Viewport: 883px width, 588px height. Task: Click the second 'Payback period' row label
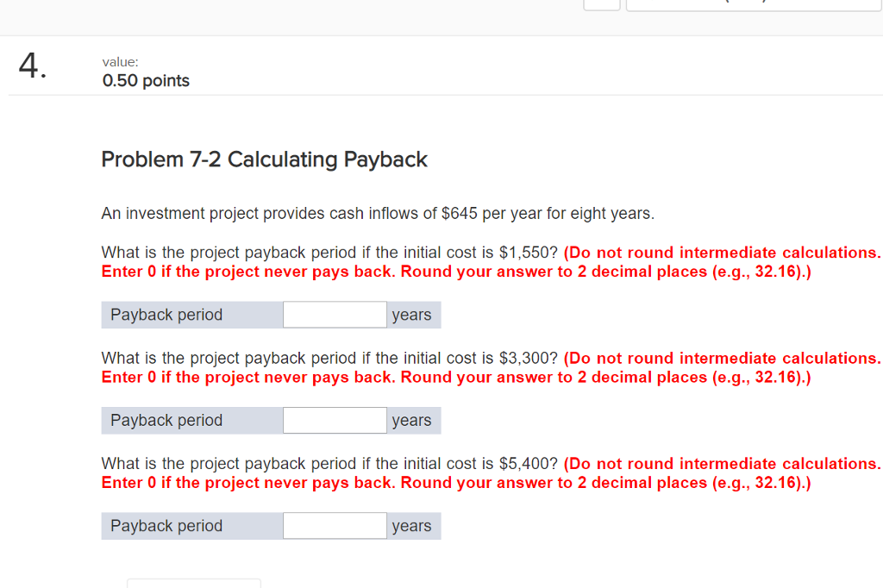click(166, 420)
